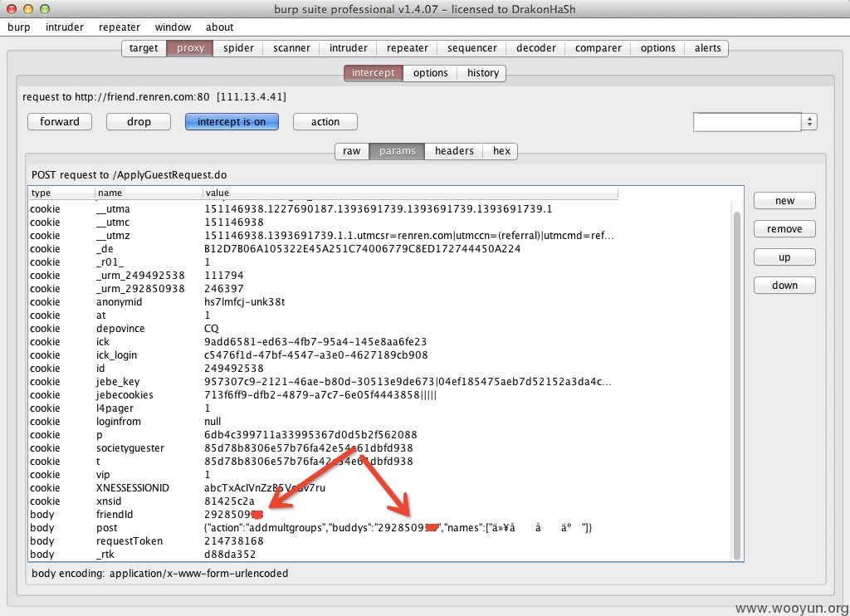Switch to the scanner tab
The height and width of the screenshot is (616, 850).
(291, 48)
